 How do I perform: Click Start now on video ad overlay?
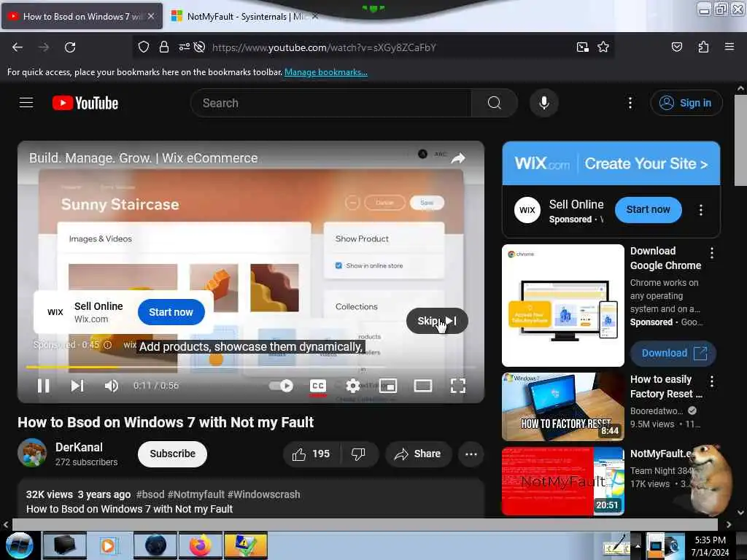(171, 312)
